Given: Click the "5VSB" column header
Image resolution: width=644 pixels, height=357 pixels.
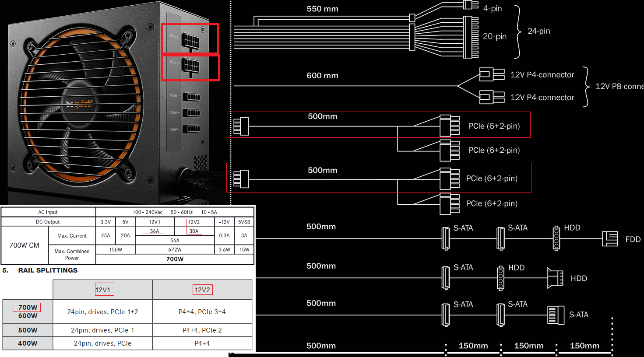Looking at the screenshot, I should tap(244, 222).
